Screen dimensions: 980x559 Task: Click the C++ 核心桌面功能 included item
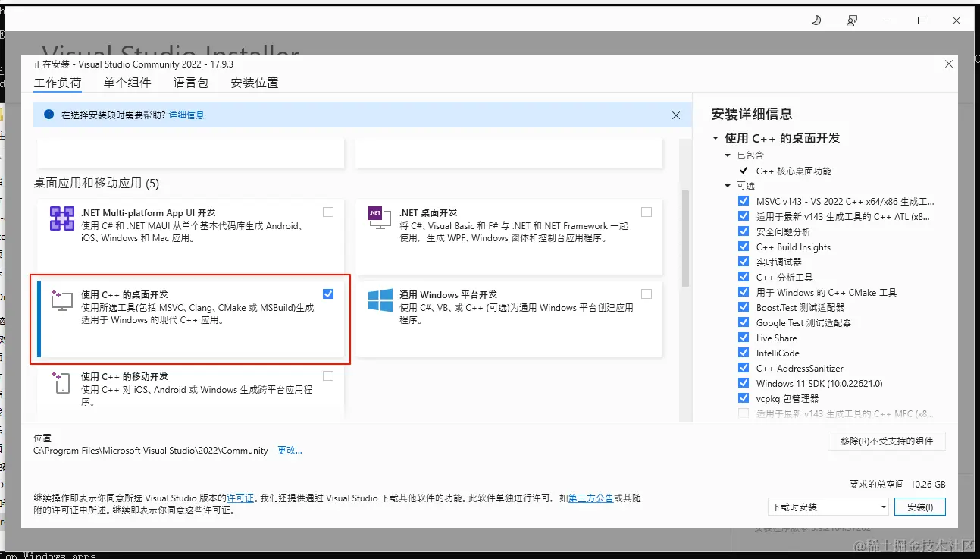pos(794,171)
